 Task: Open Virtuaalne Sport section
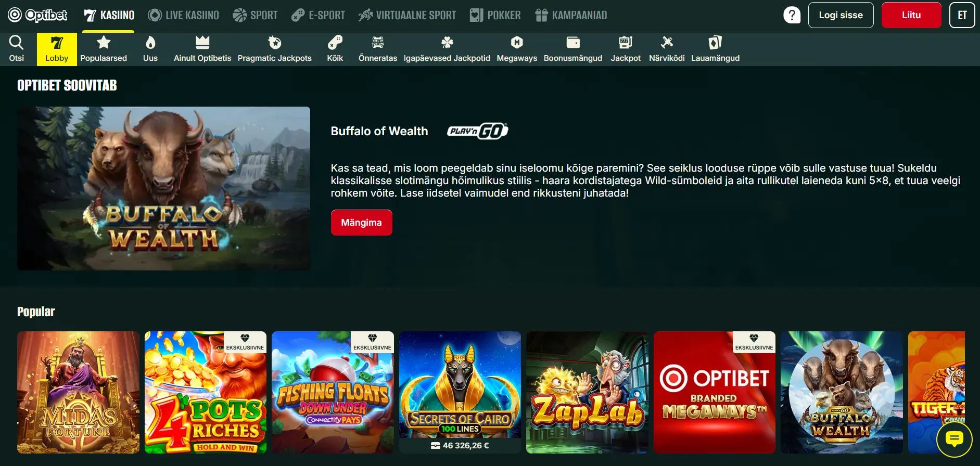[x=407, y=15]
